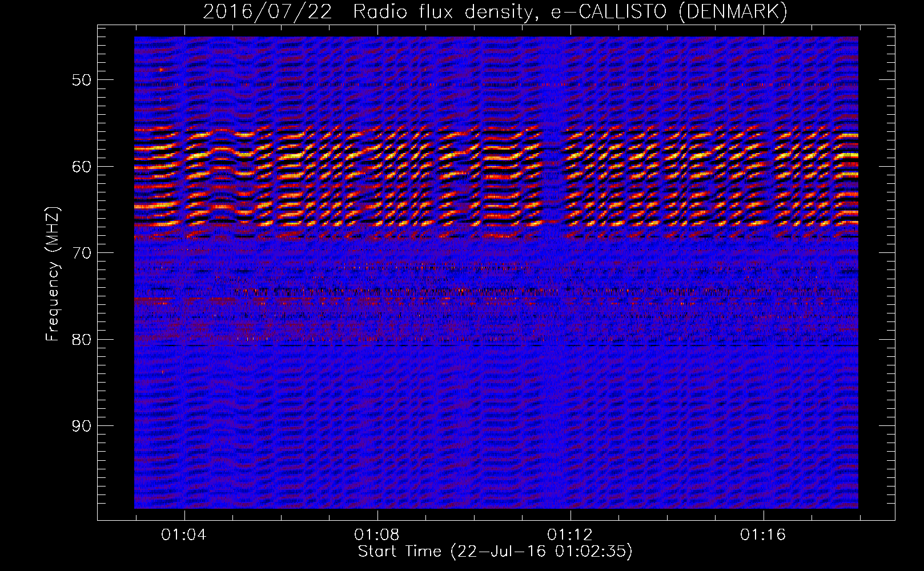
Task: Click the plot title '2016/07/22 Radio flux density, e-CALLISTO (DENMARK)'
Action: pyautogui.click(x=495, y=11)
